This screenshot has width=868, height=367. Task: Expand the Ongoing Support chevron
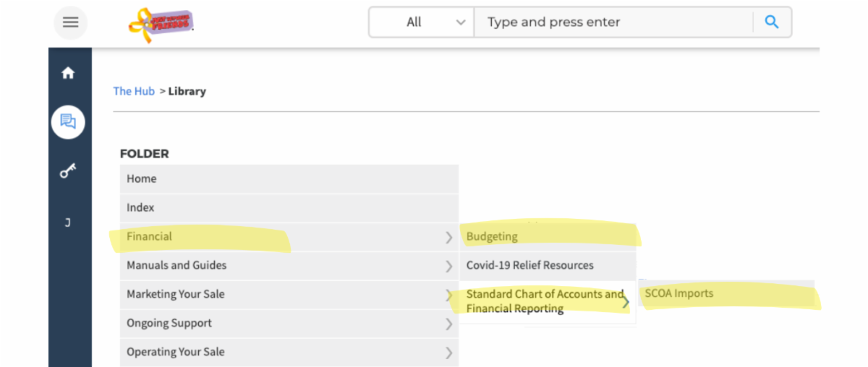click(x=448, y=324)
